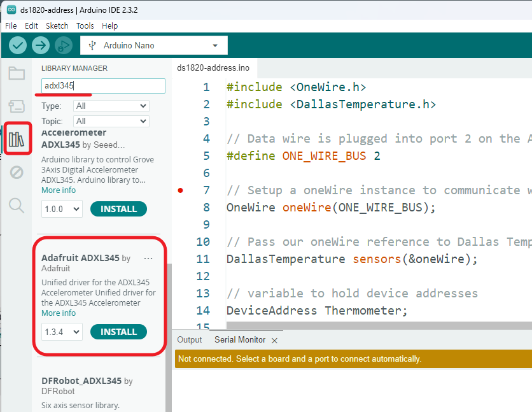Click the Arduino IDE logo in title bar

[11, 10]
